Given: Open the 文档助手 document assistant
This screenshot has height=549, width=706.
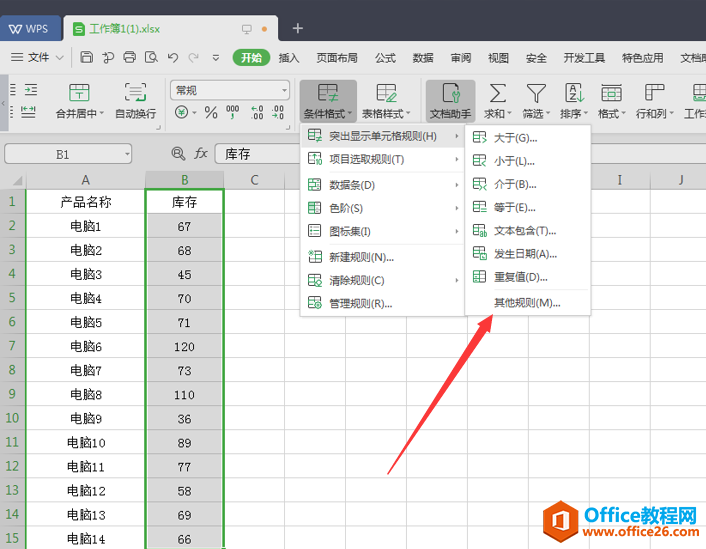Looking at the screenshot, I should tap(450, 101).
